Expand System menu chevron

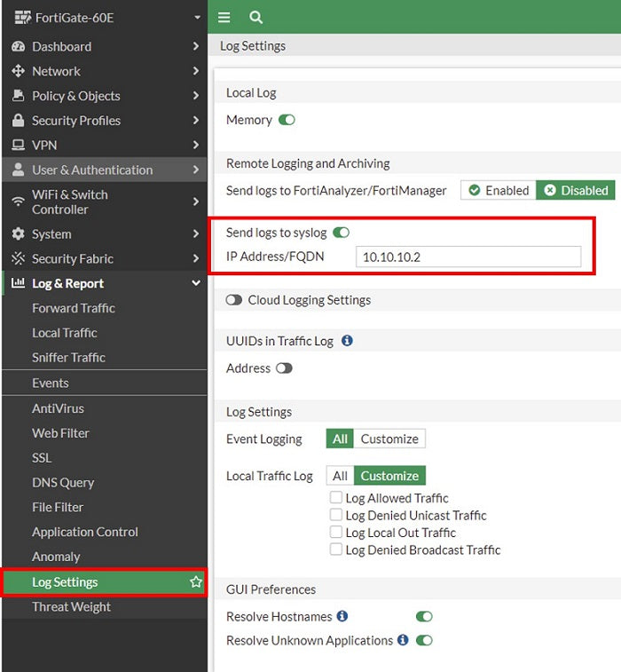point(196,233)
